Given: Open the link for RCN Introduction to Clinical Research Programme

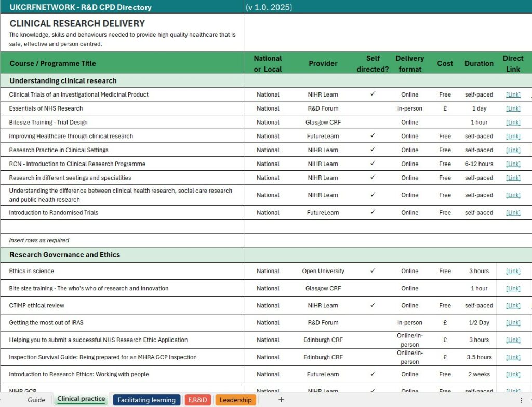Looking at the screenshot, I should click(x=513, y=164).
